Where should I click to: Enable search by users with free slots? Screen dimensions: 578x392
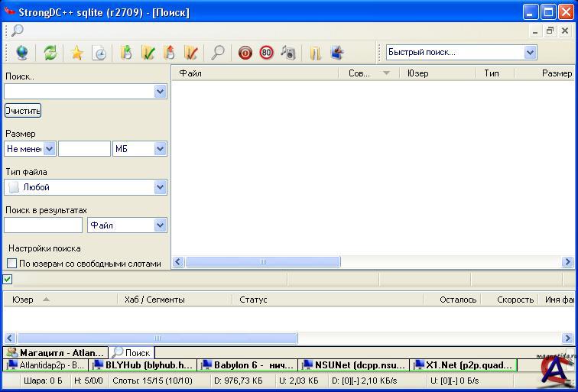pyautogui.click(x=11, y=264)
